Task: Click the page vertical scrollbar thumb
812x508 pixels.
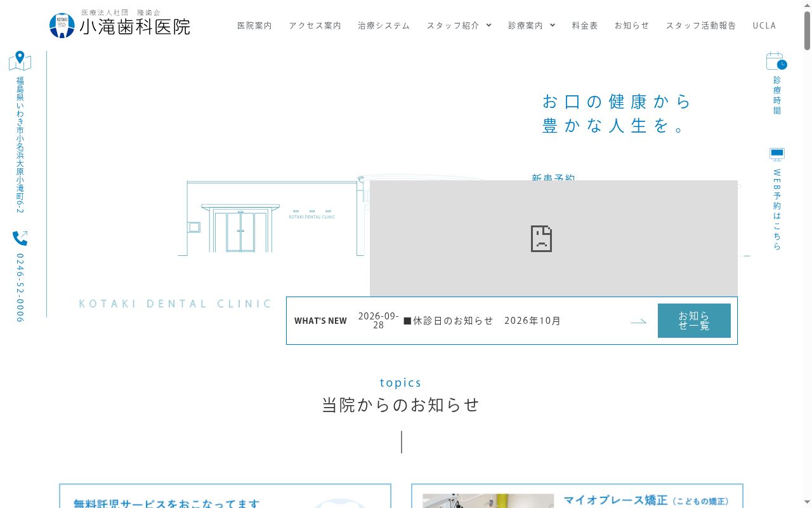Action: tap(807, 30)
